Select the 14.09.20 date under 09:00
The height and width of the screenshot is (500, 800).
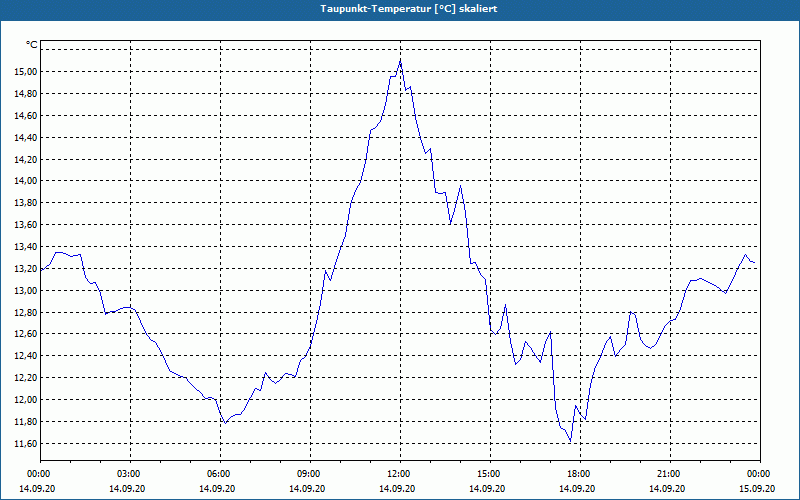click(307, 489)
